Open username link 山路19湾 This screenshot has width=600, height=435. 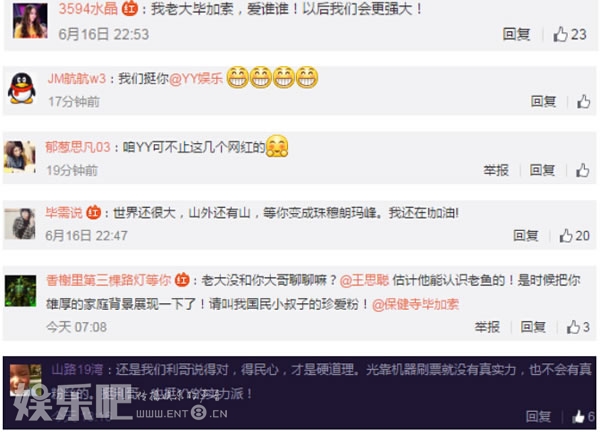pos(77,370)
